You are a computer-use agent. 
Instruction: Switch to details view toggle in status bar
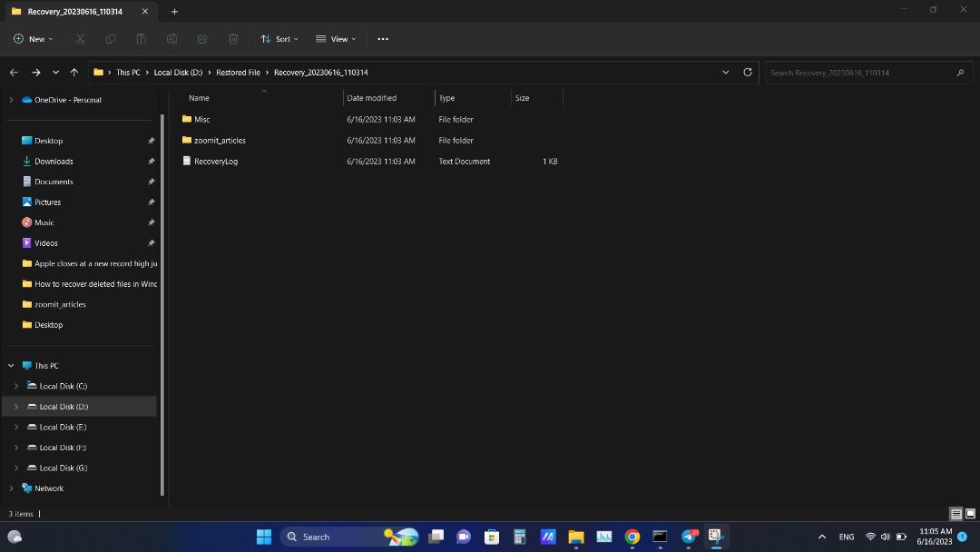956,514
